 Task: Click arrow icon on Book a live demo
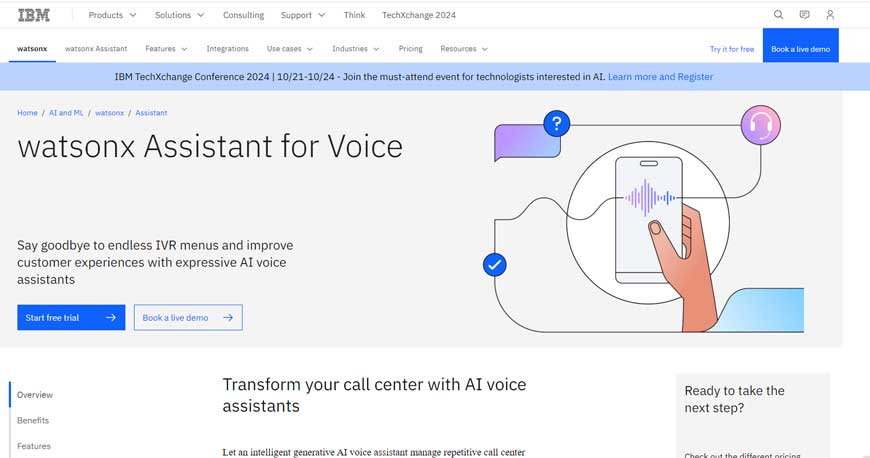tap(228, 318)
